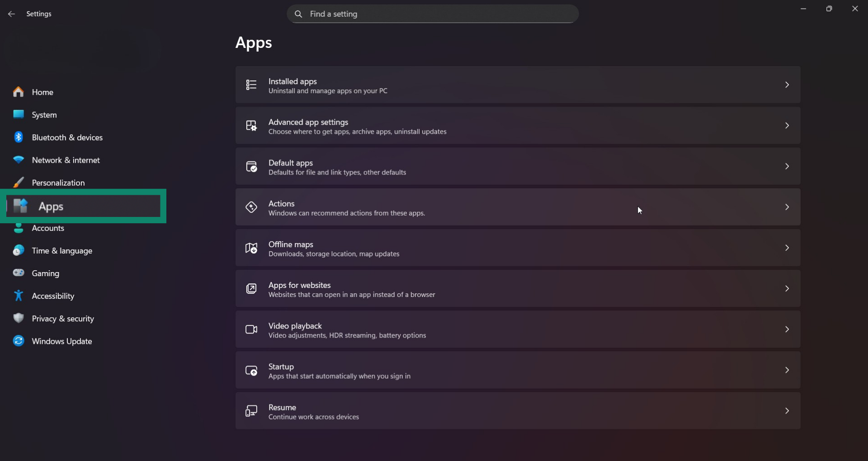Image resolution: width=868 pixels, height=461 pixels.
Task: Select the Bluetooth & devices sidebar icon
Action: coord(18,137)
